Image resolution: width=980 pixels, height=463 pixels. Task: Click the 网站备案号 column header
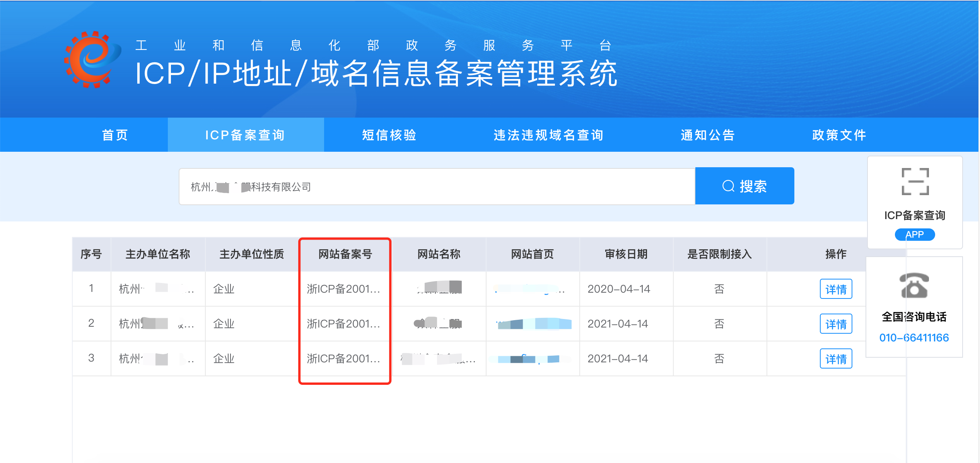pyautogui.click(x=344, y=254)
